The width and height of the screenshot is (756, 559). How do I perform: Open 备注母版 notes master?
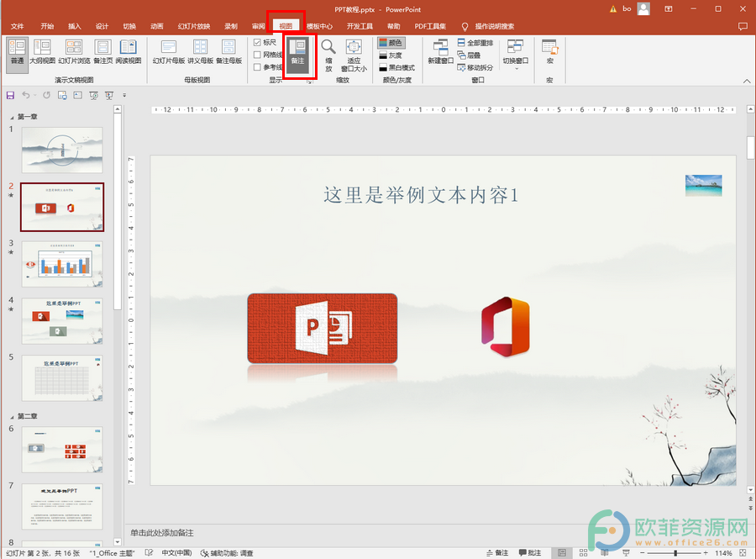point(228,53)
